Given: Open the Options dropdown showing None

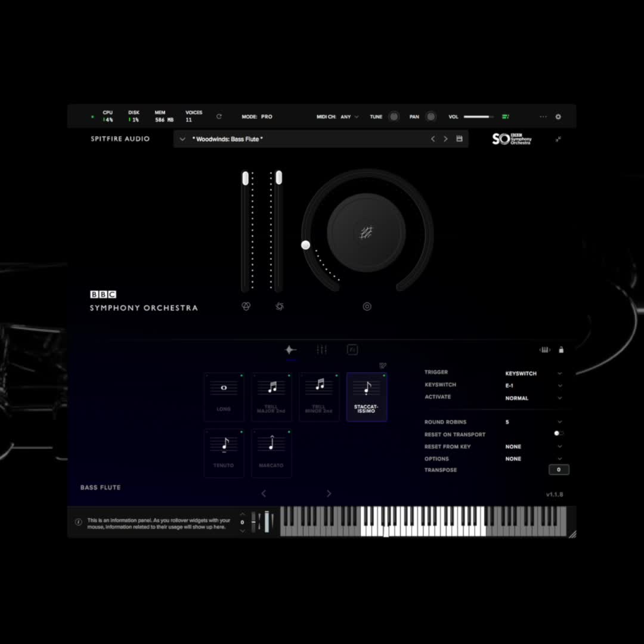Looking at the screenshot, I should pos(534,459).
